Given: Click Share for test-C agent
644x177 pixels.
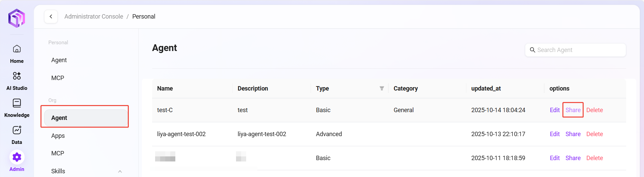Looking at the screenshot, I should point(573,110).
